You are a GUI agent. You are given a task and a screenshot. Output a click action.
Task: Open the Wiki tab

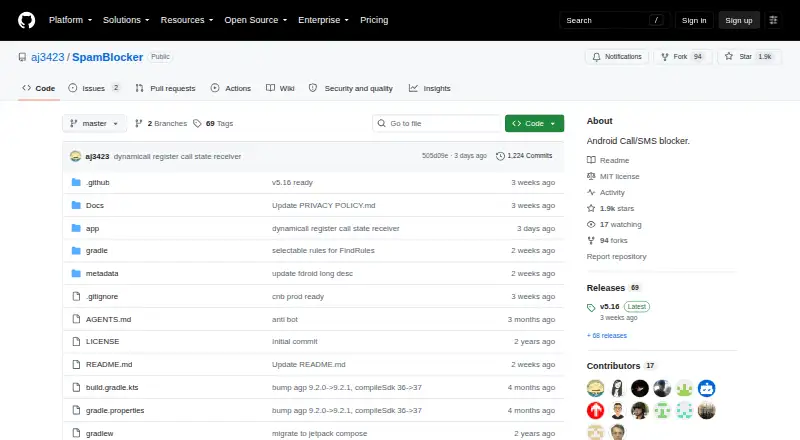coord(280,88)
